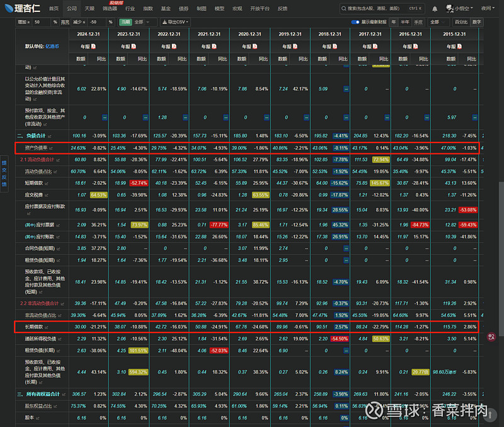Click the 亿港币 default unit link
This screenshot has height=427, width=504.
[x=52, y=46]
